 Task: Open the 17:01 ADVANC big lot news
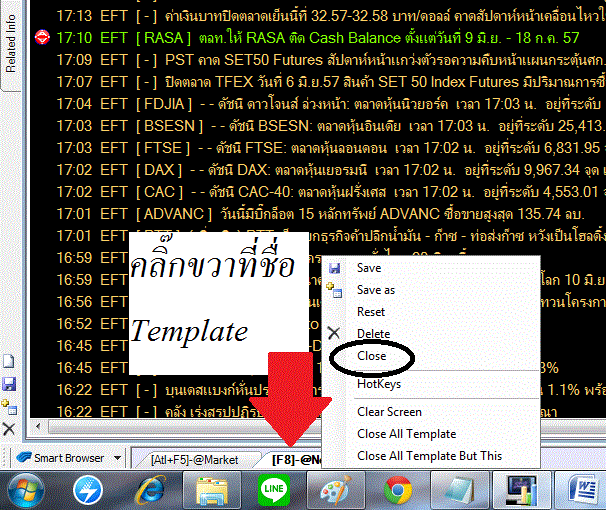(x=320, y=214)
